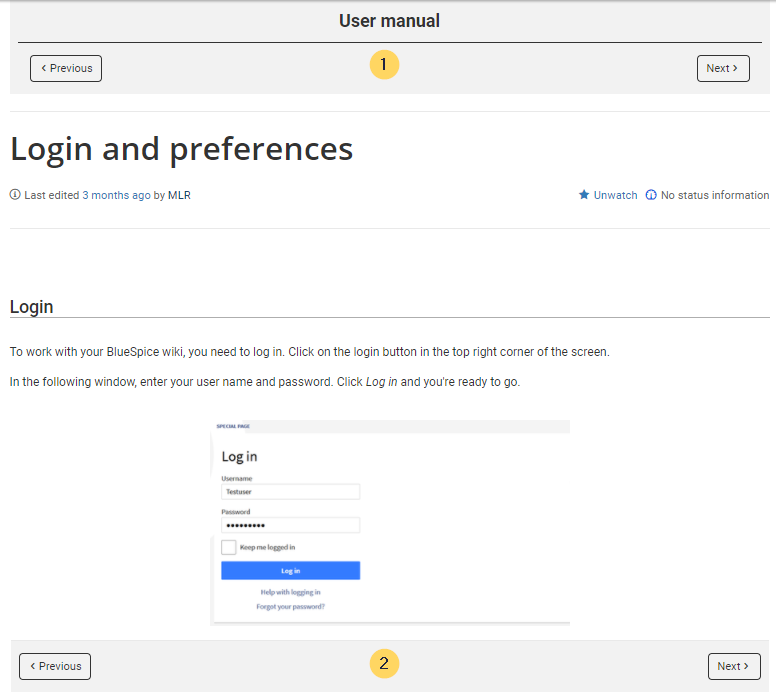Click the last-edited info icon

point(15,195)
